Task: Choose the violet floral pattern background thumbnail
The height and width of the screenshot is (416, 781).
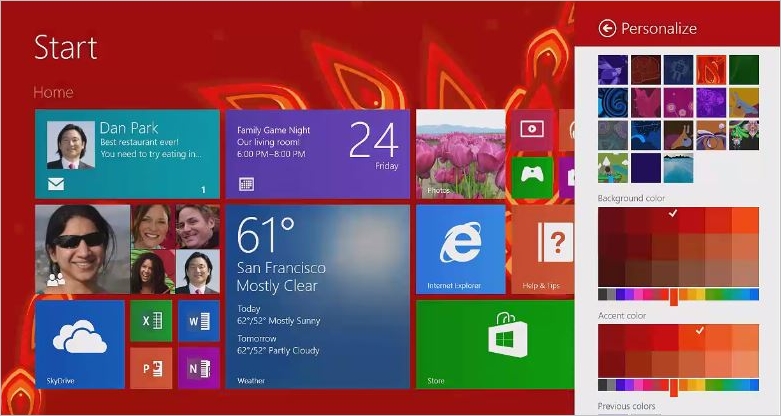Action: pyautogui.click(x=711, y=103)
